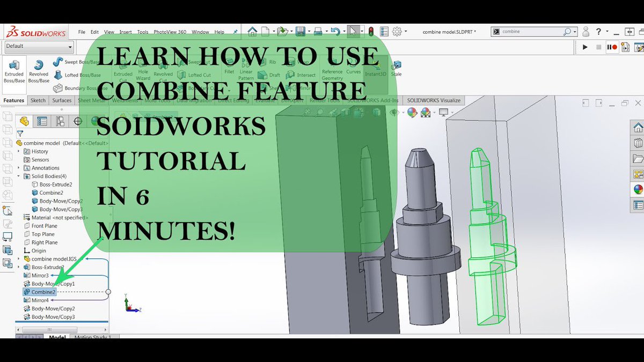Click the Open document icon

pos(282,32)
